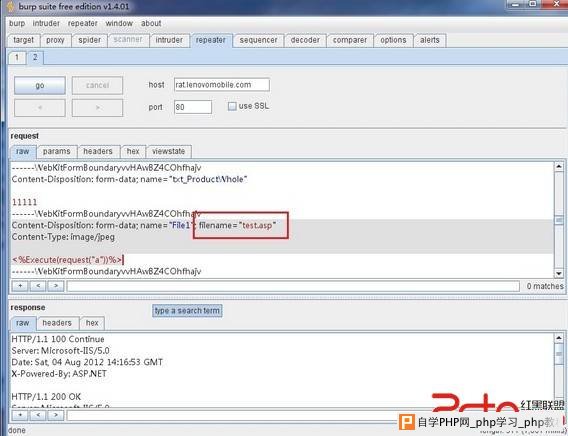The image size is (568, 436).
Task: Switch to the comparer tab
Action: click(x=350, y=40)
